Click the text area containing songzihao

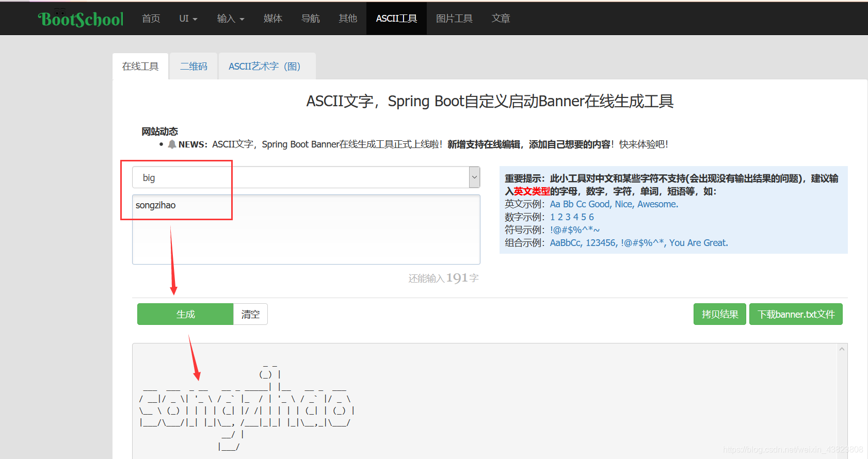coord(306,229)
